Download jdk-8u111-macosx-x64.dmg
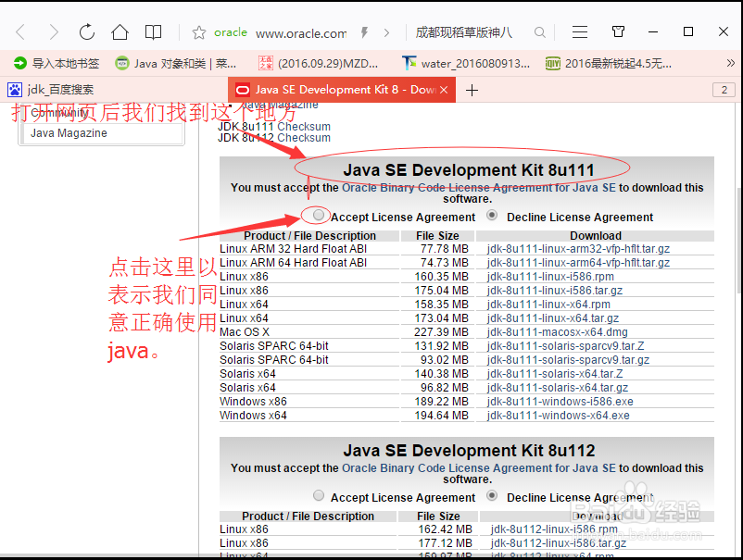 coord(558,332)
